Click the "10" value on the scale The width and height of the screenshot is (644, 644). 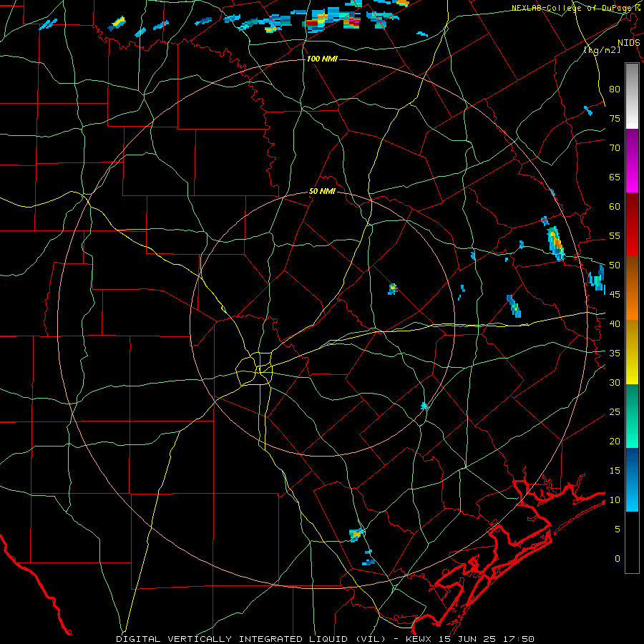pyautogui.click(x=615, y=500)
